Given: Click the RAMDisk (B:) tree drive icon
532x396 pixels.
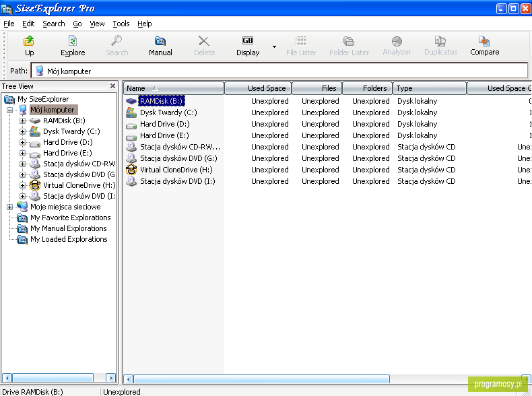Looking at the screenshot, I should (35, 121).
